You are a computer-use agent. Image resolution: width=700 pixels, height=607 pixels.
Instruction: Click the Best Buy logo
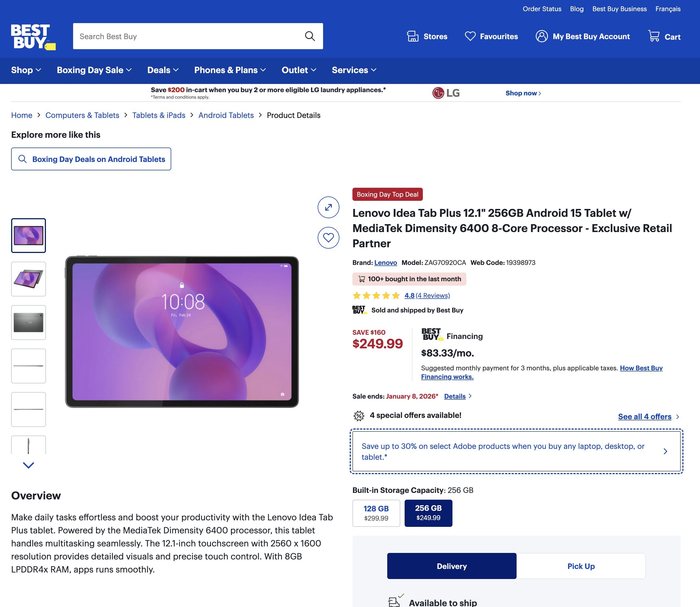pyautogui.click(x=33, y=37)
